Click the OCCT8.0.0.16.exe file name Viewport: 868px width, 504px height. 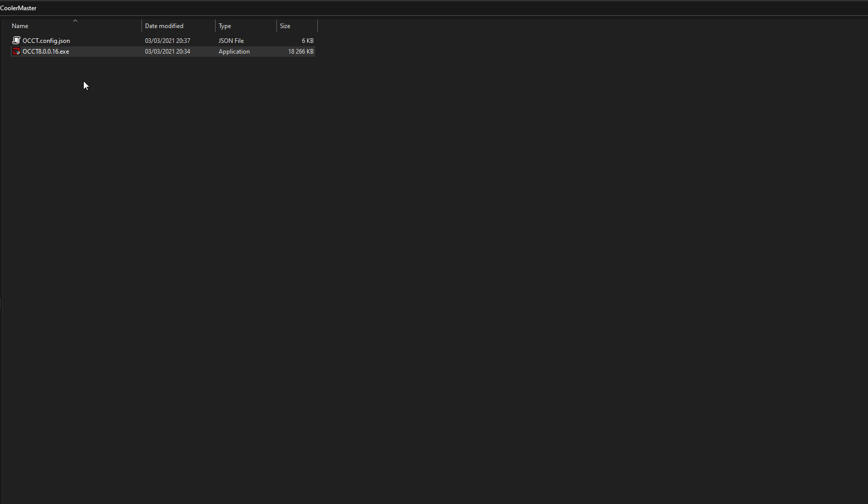[x=45, y=52]
